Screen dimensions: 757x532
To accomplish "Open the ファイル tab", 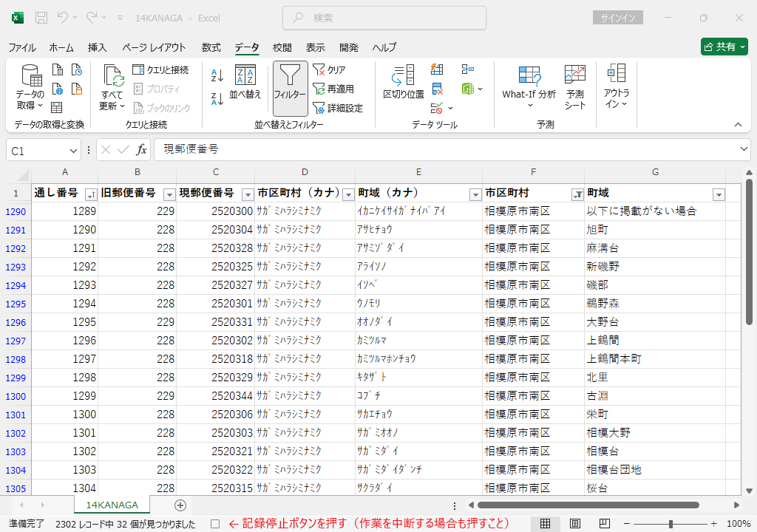I will [x=22, y=47].
